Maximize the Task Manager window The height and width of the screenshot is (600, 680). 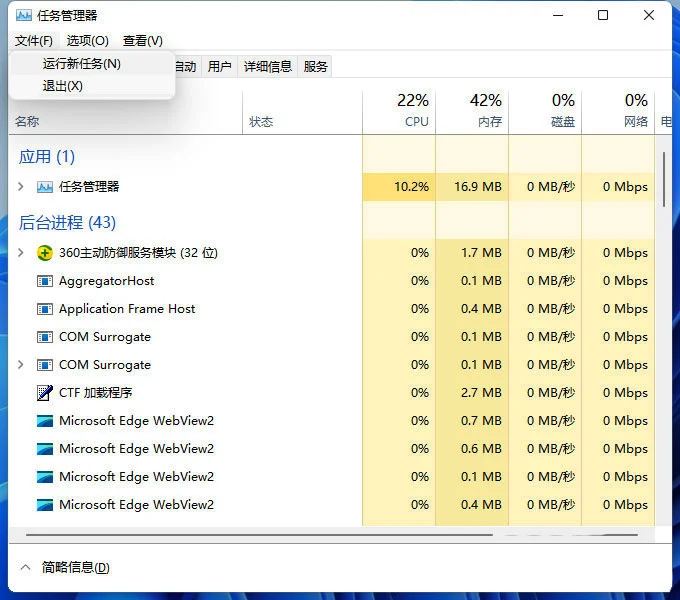coord(603,16)
